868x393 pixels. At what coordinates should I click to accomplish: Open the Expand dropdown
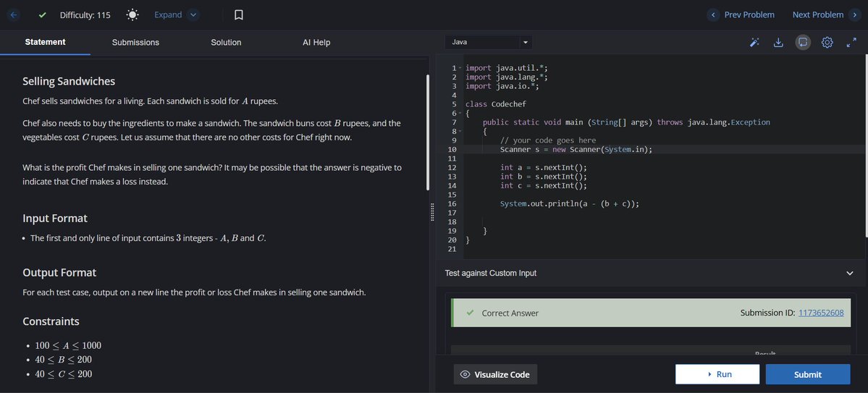(175, 15)
